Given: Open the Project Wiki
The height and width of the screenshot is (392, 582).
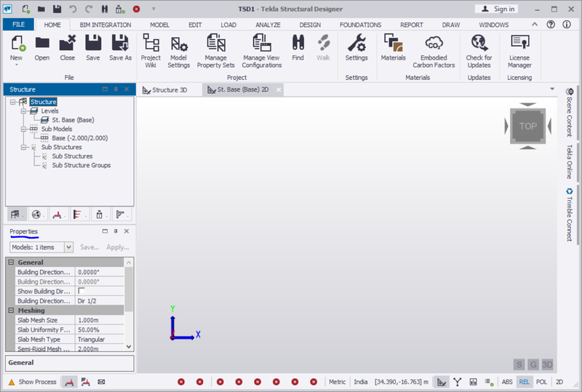Looking at the screenshot, I should coord(151,51).
